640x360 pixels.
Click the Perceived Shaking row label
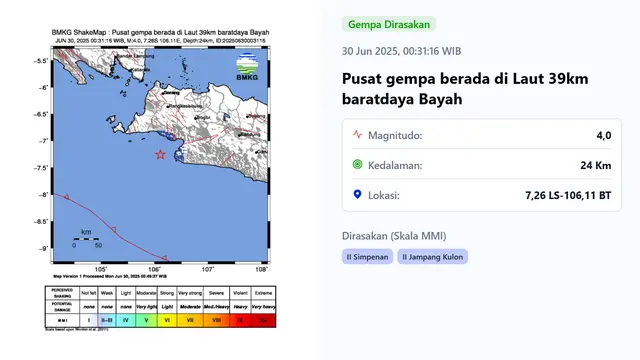62,293
